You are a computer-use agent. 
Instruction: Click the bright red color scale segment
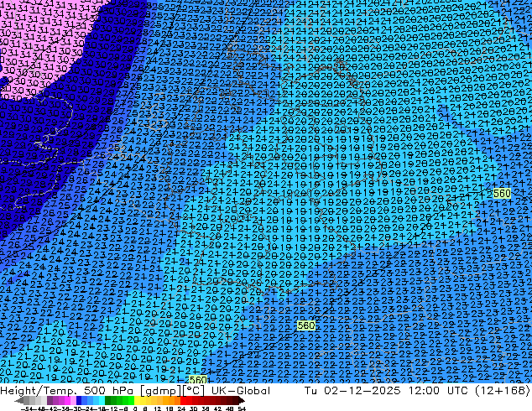click(183, 400)
